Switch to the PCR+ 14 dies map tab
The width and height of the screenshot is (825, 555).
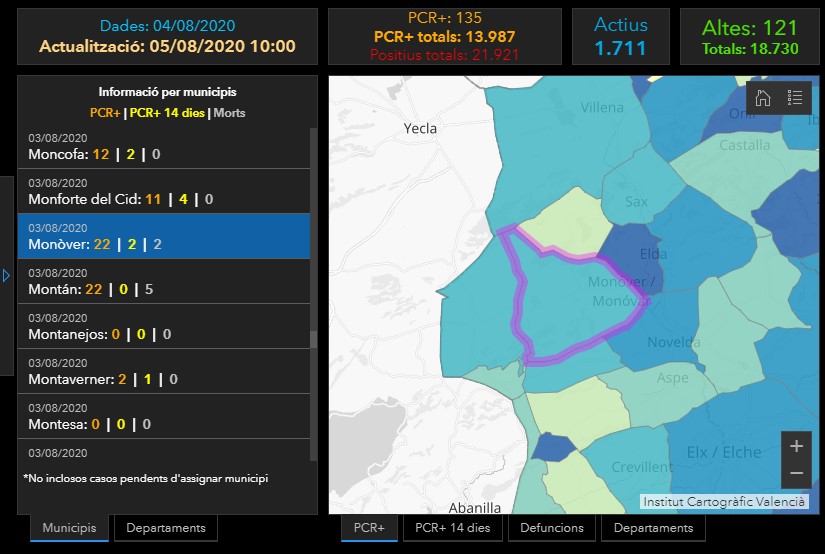coord(452,528)
